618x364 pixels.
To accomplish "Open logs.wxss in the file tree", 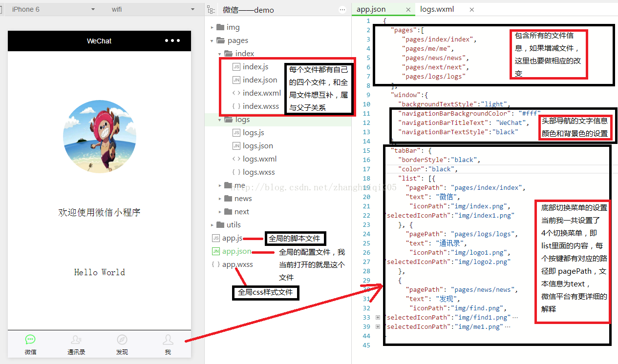I will coord(259,172).
